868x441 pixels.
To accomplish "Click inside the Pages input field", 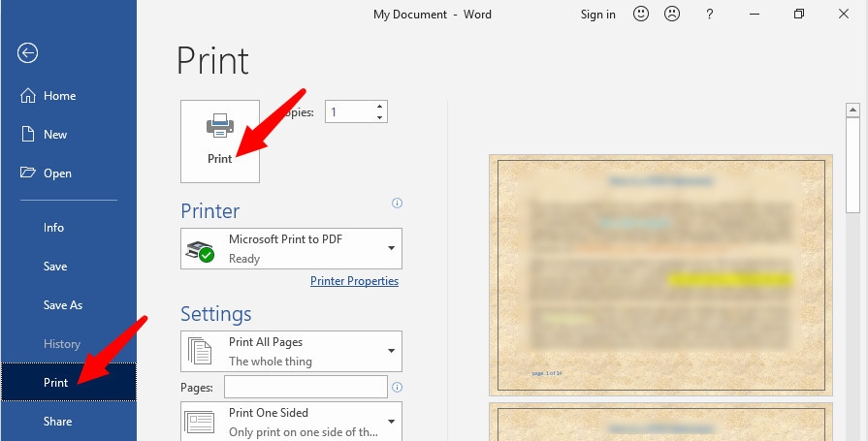I will tap(305, 387).
